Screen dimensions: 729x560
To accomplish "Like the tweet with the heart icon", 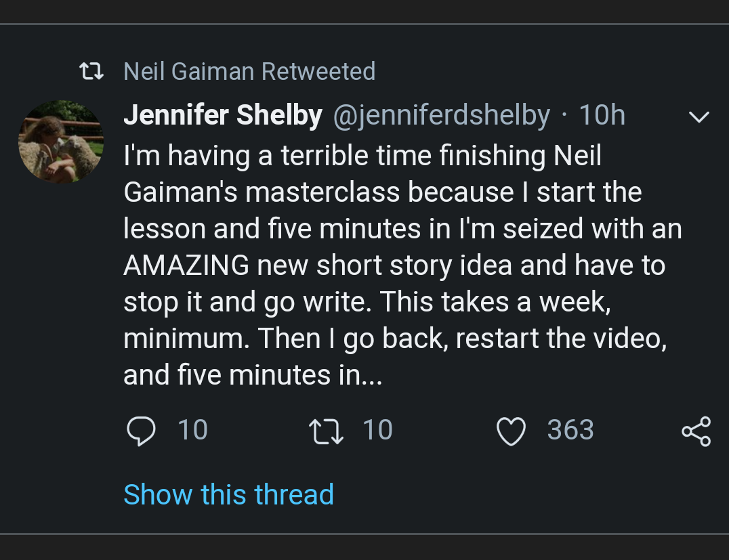I will (x=511, y=431).
